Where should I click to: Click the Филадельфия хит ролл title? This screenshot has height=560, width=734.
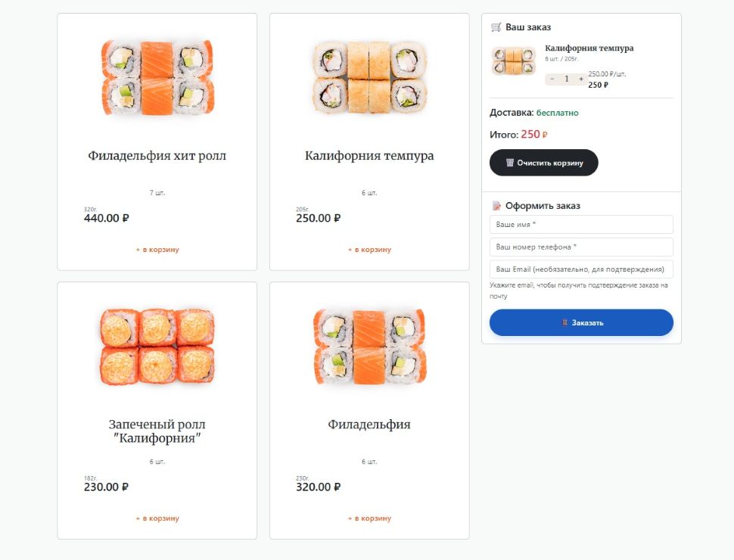[x=157, y=155]
